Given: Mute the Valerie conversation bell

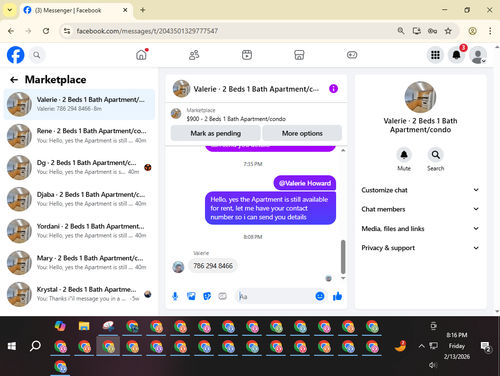Looking at the screenshot, I should coord(404,155).
